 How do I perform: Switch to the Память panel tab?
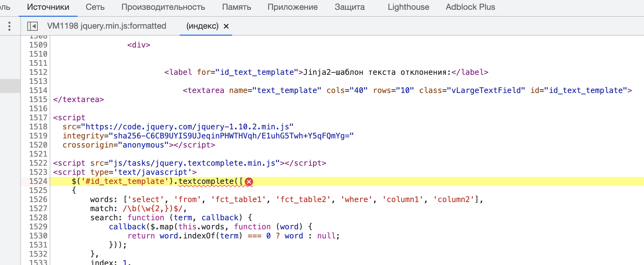(237, 7)
